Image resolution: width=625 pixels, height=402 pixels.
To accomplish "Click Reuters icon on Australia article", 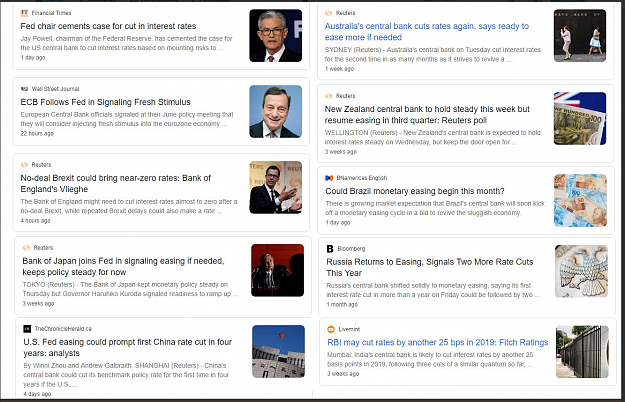I will point(328,13).
